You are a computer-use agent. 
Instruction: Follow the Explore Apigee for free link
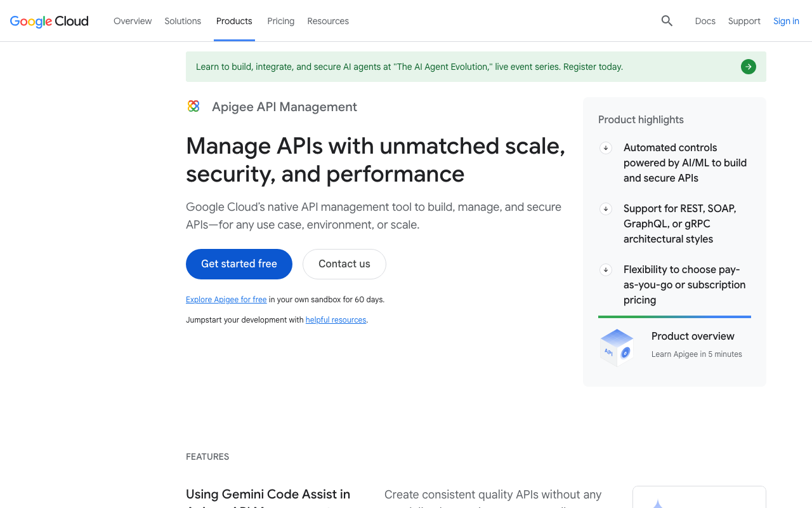226,300
